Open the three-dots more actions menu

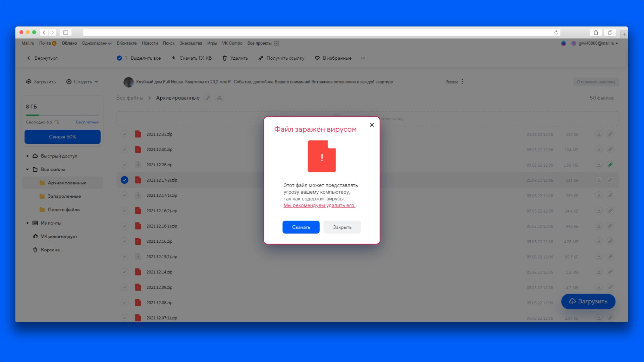(x=363, y=58)
